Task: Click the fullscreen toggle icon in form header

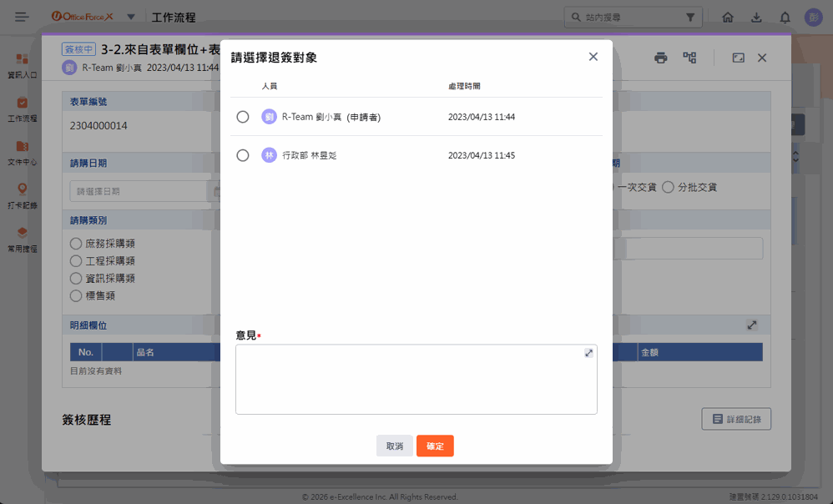Action: [738, 58]
